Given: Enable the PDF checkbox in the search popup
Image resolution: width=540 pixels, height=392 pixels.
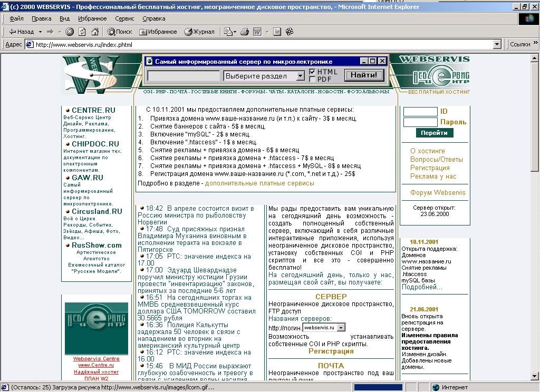Looking at the screenshot, I should pos(312,79).
